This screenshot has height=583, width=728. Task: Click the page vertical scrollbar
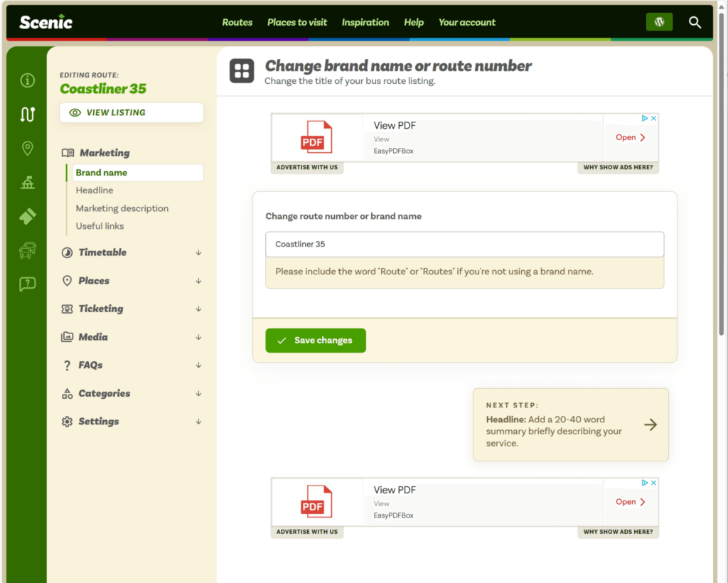721,174
